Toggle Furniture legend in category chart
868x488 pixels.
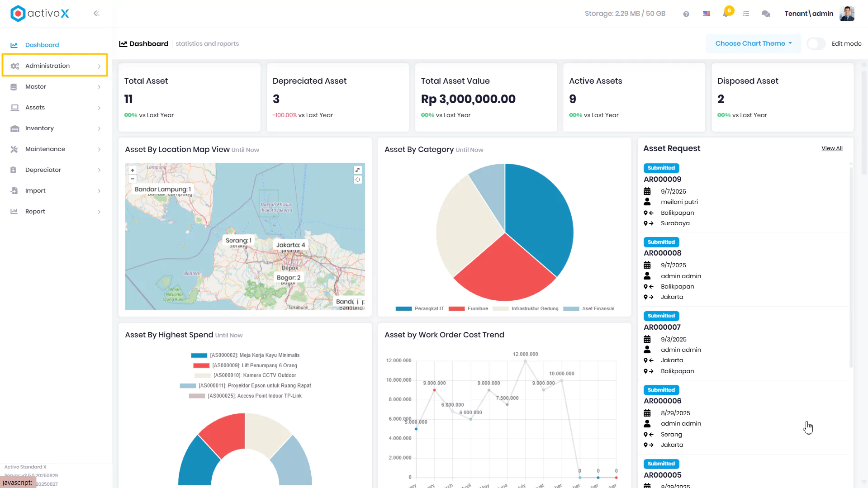pos(468,309)
